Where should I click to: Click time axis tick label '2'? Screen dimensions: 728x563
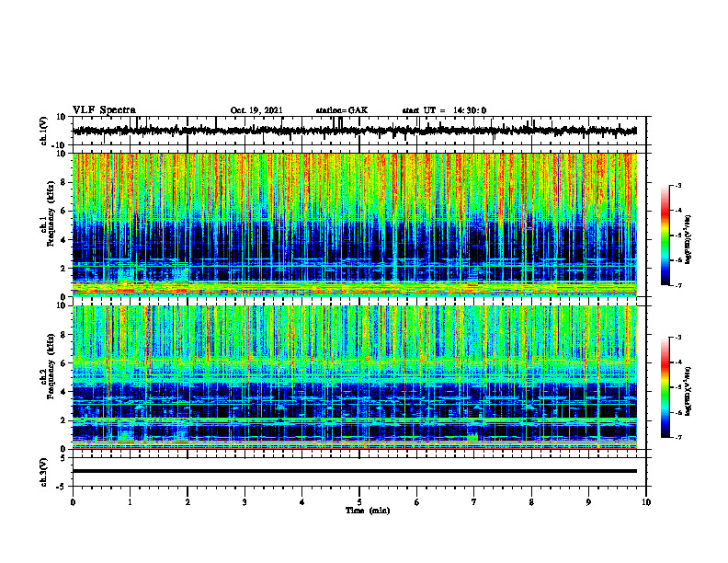[x=188, y=502]
